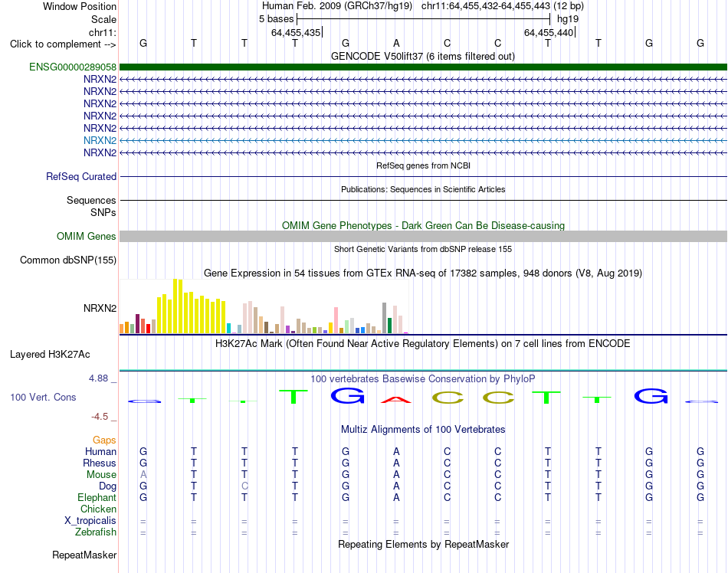Click 'Gene Expression in 54 tissues' GTEx title
This screenshot has width=728, height=573.
(423, 273)
